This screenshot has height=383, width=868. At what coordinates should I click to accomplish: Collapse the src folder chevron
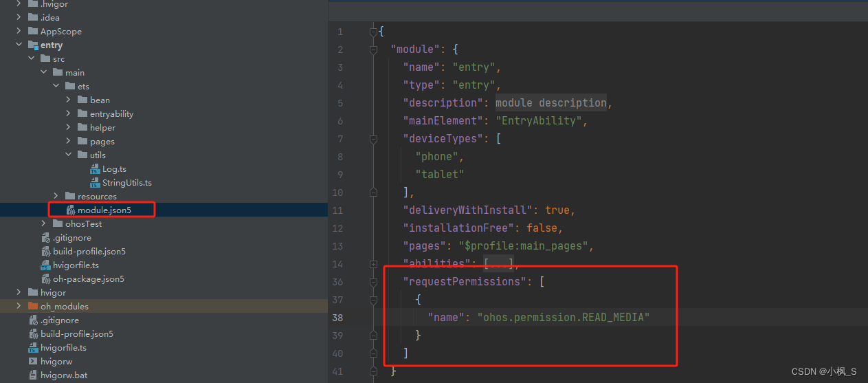[32, 58]
